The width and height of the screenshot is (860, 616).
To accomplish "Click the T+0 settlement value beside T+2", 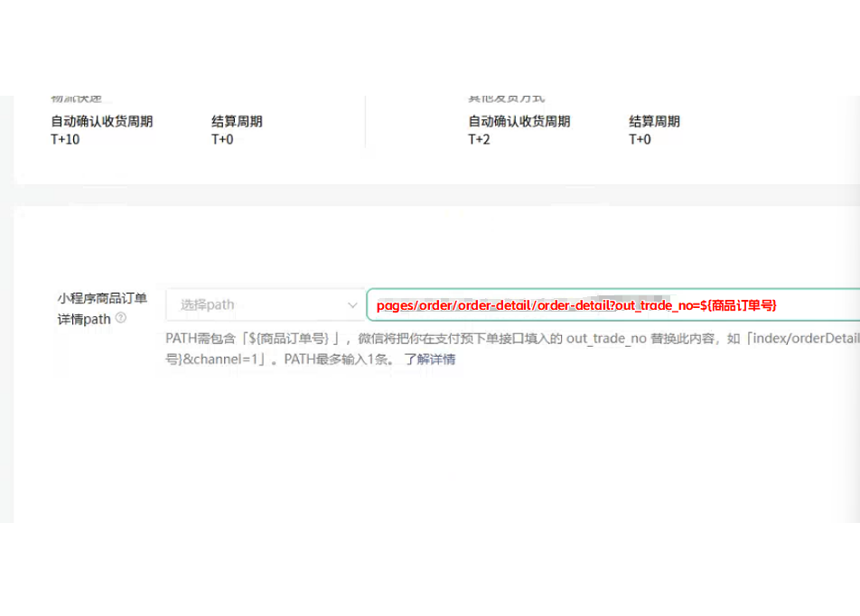I will [x=640, y=139].
